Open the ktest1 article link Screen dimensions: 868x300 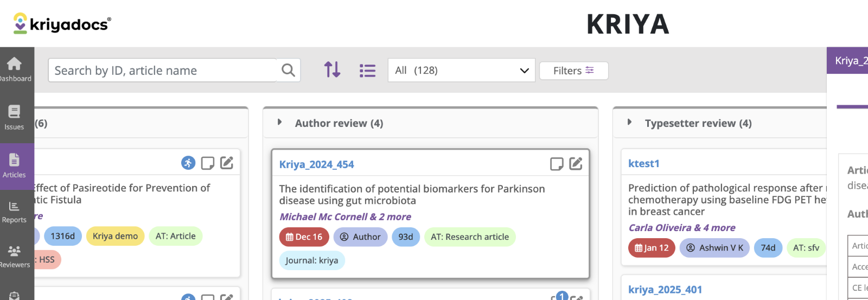click(x=643, y=163)
